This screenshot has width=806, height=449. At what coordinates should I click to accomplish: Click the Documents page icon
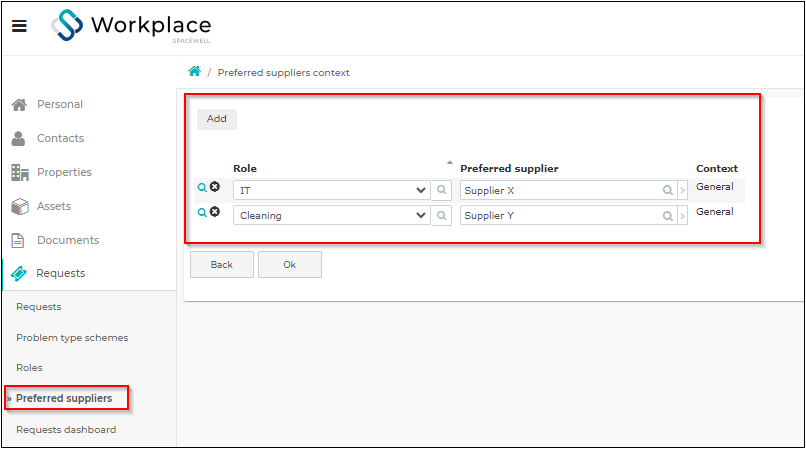pos(18,240)
